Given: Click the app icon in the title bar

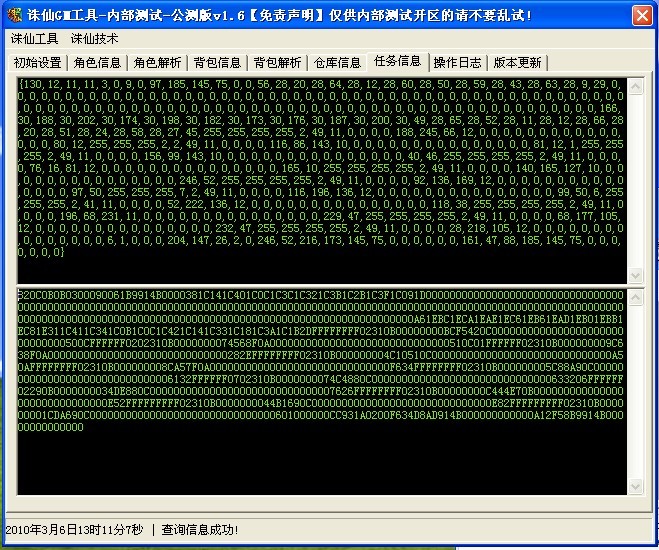Looking at the screenshot, I should [15, 14].
